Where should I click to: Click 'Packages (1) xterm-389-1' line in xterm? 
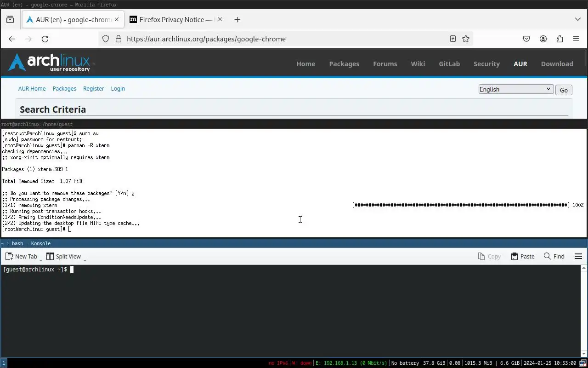[35, 169]
